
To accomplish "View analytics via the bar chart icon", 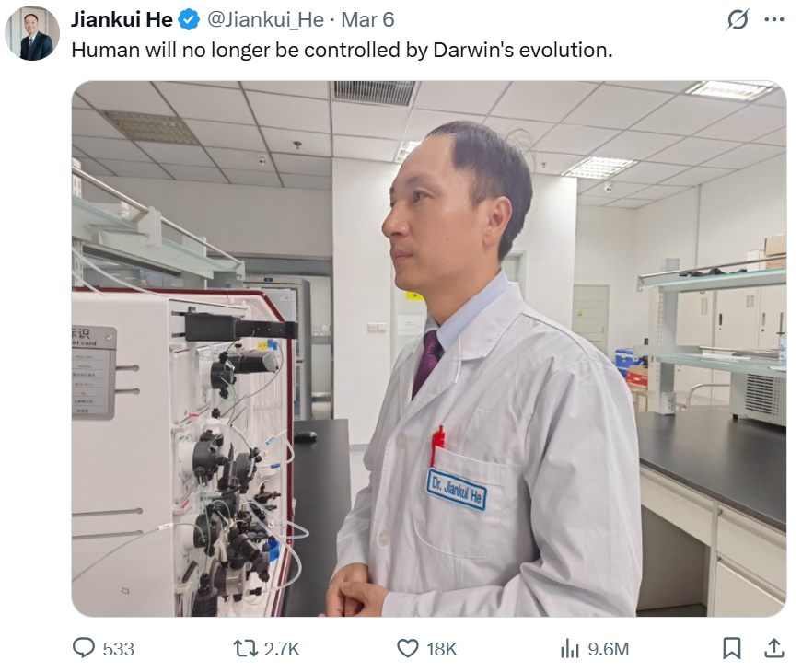I will click(x=569, y=649).
